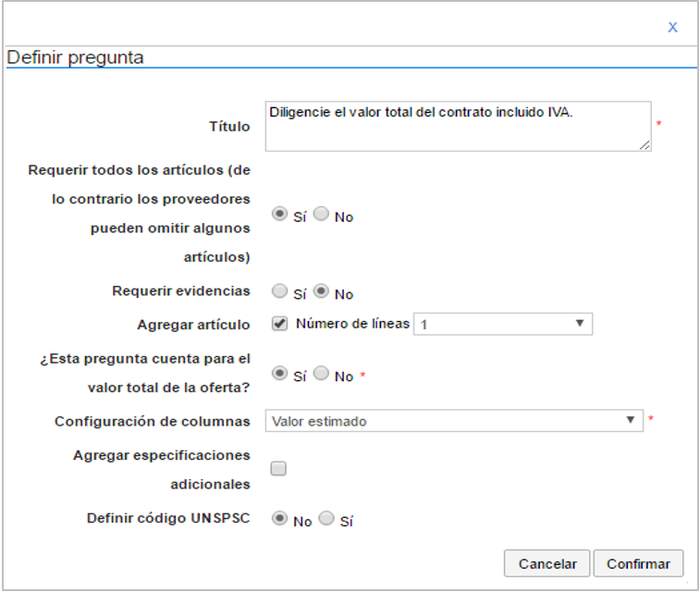Click into the Título text area
The height and width of the screenshot is (592, 700).
pos(458,127)
